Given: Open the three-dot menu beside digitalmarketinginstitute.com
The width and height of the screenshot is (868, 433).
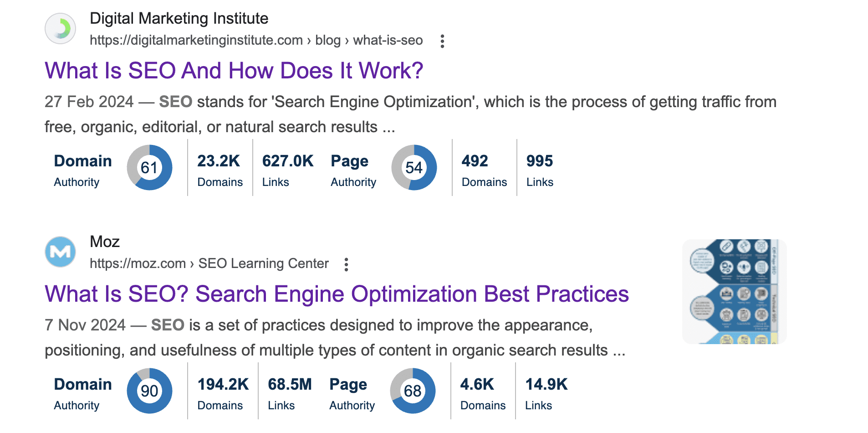Looking at the screenshot, I should [442, 41].
